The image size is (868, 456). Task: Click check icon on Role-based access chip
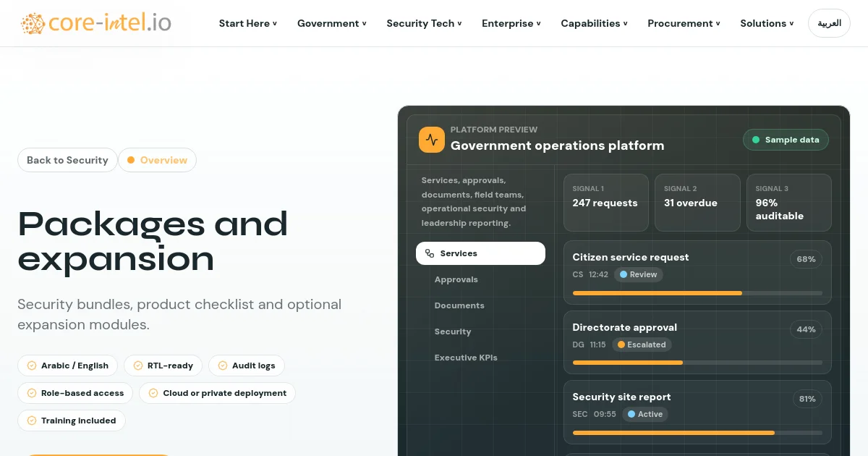click(x=32, y=393)
